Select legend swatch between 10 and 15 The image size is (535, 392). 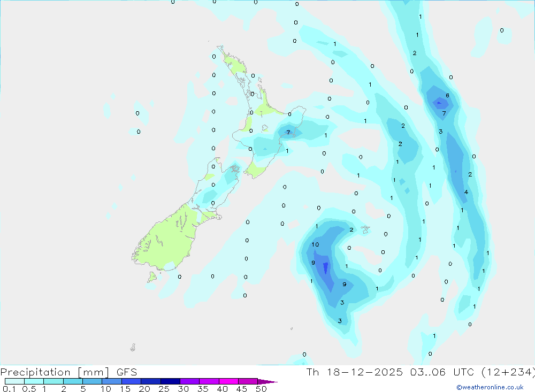click(x=112, y=381)
